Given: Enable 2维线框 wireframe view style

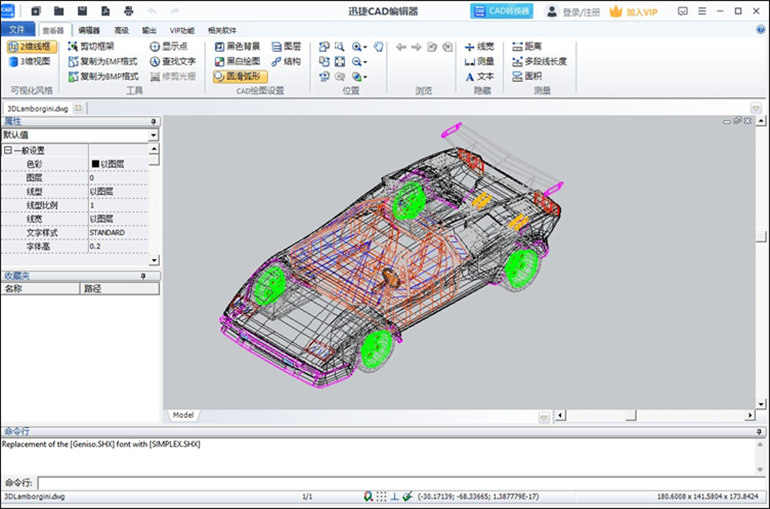Looking at the screenshot, I should click(31, 47).
